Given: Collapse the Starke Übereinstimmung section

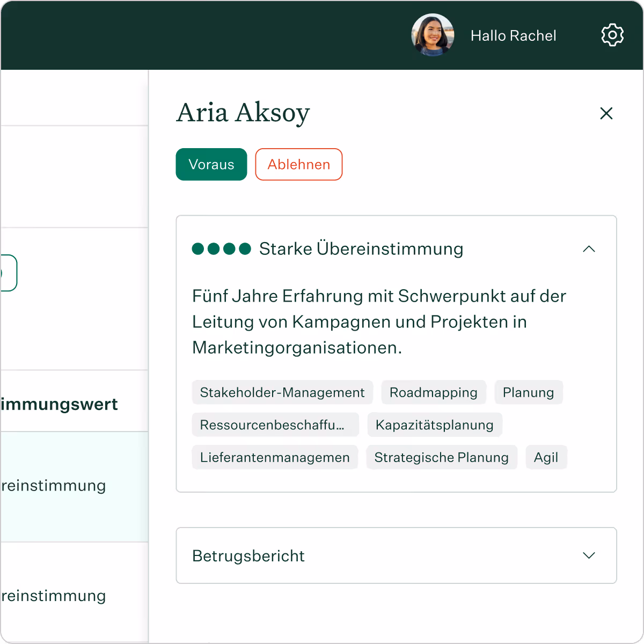Looking at the screenshot, I should [589, 249].
